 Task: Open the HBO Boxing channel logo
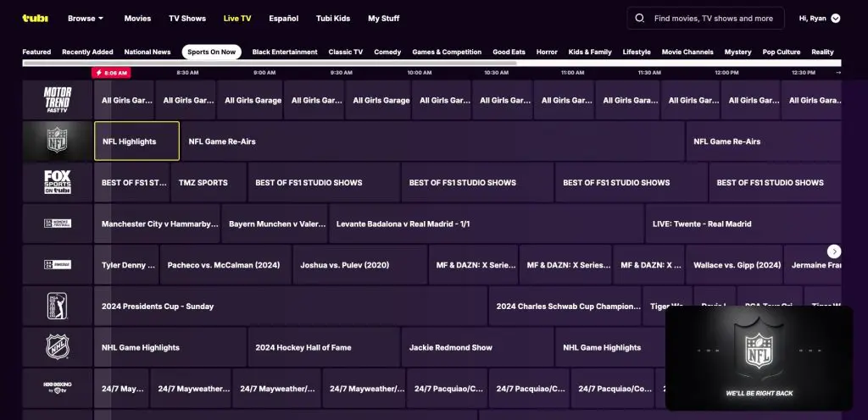[58, 388]
